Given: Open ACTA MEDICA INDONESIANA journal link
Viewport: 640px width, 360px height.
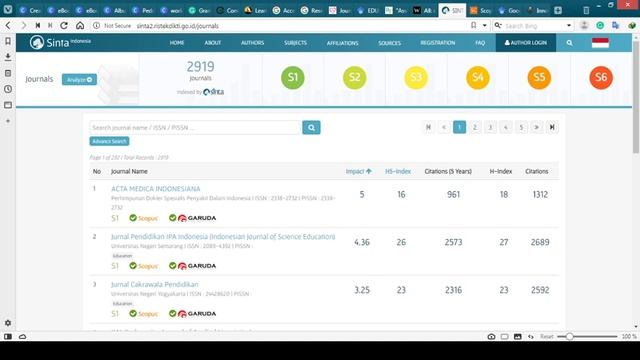Looking at the screenshot, I should coord(156,189).
